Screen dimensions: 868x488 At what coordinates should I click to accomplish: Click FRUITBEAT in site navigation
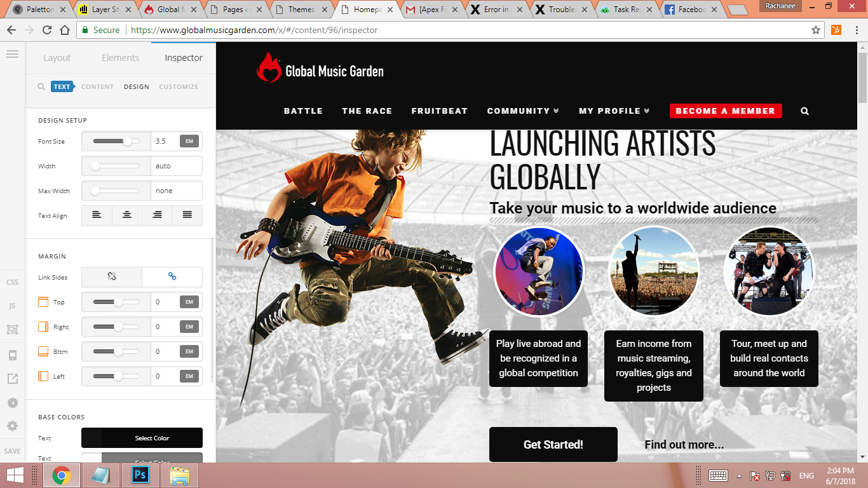tap(439, 111)
